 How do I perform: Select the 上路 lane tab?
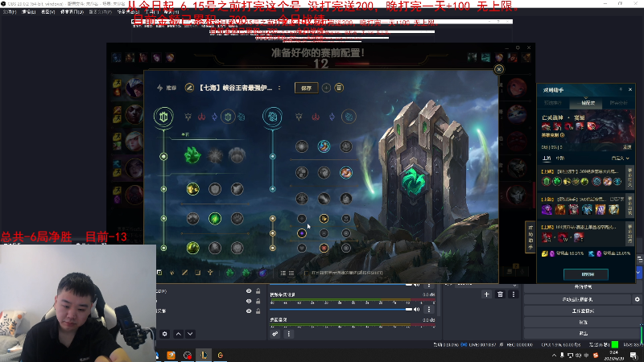coord(547,158)
